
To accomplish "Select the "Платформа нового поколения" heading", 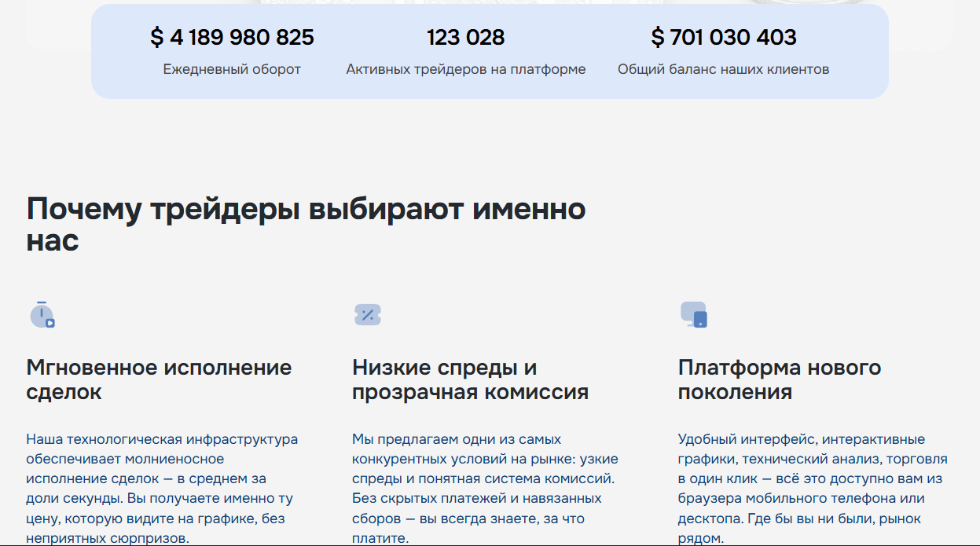I will (x=779, y=379).
